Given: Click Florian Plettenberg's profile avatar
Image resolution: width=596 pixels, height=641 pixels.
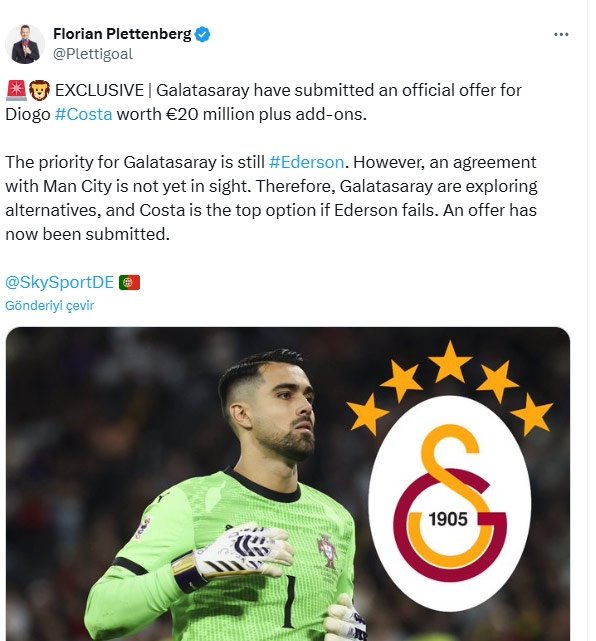Looking at the screenshot, I should pyautogui.click(x=25, y=44).
